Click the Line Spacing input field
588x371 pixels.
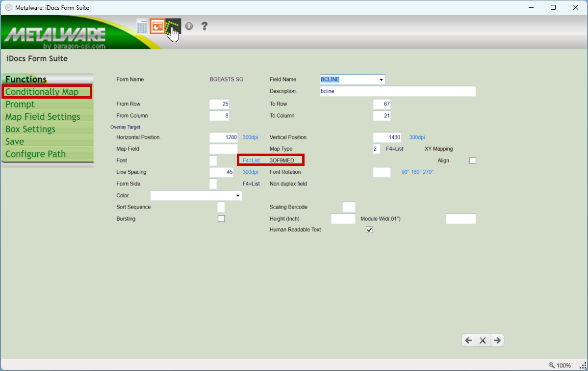pyautogui.click(x=222, y=172)
